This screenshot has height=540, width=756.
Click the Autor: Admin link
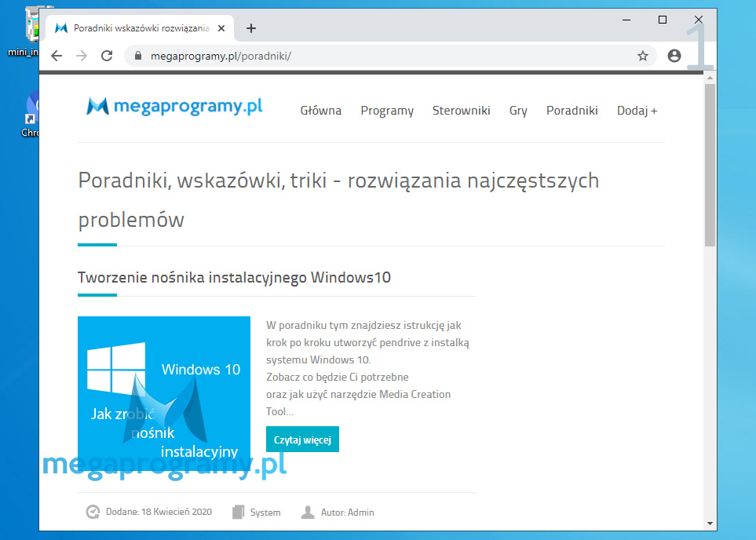point(338,512)
